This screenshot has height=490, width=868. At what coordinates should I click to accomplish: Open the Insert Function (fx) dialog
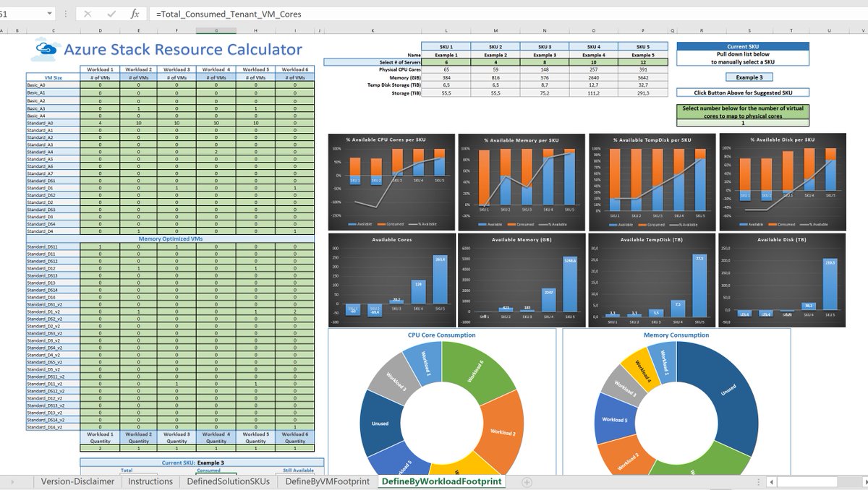point(135,14)
